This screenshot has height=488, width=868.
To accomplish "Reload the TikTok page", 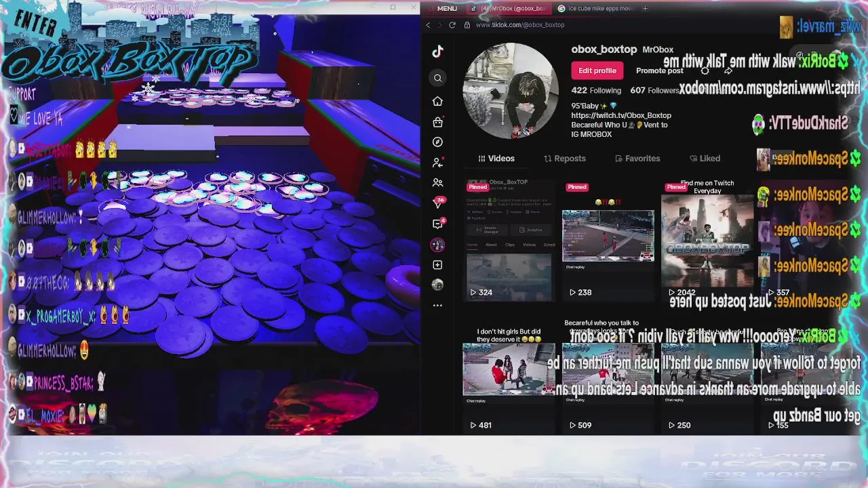I will click(x=452, y=24).
